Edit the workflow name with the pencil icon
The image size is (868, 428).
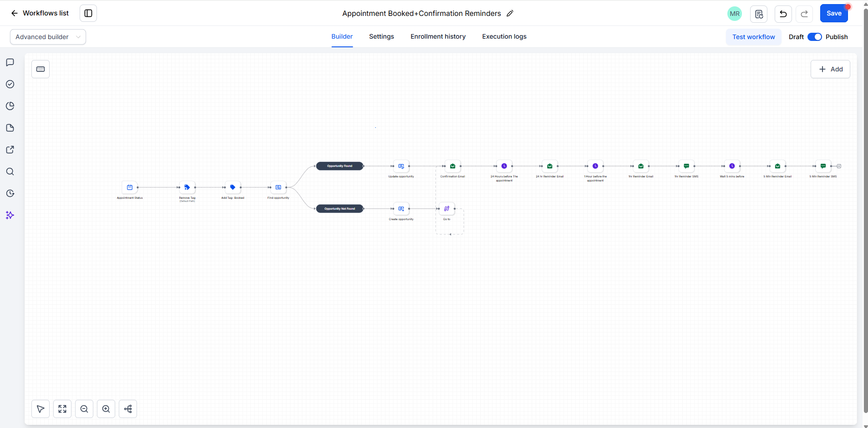(x=510, y=13)
